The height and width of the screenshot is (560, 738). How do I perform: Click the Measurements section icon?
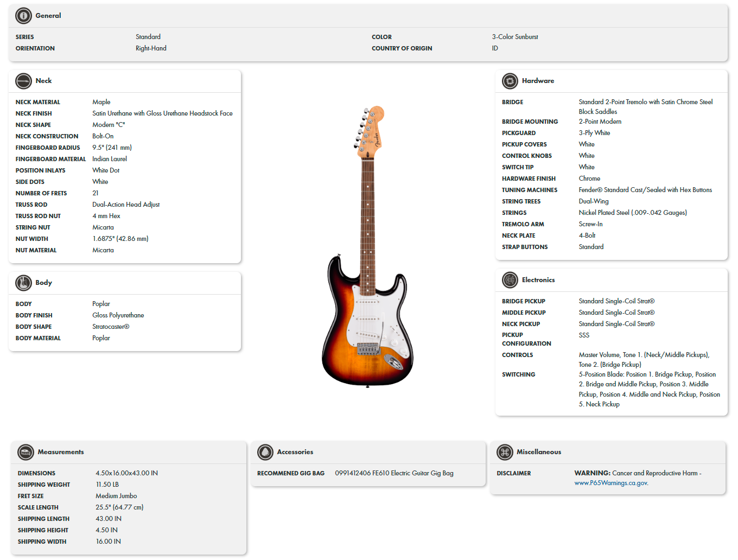point(25,452)
